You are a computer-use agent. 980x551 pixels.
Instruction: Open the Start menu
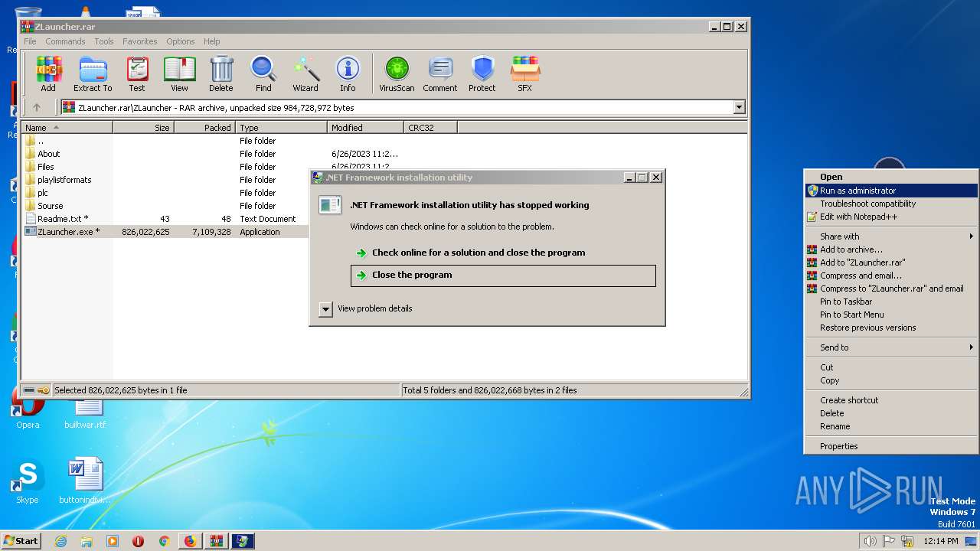coord(21,541)
